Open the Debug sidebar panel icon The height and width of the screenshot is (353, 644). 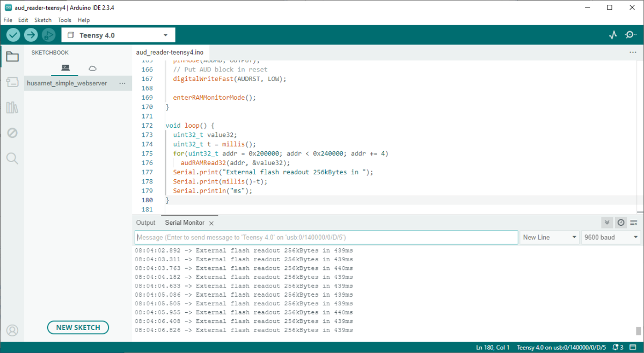[x=12, y=133]
